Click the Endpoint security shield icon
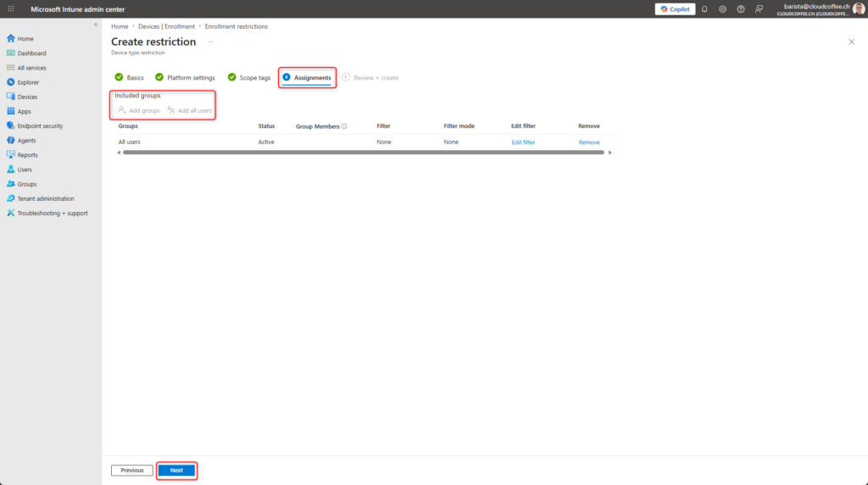Screen dimensions: 868x485 coord(10,125)
